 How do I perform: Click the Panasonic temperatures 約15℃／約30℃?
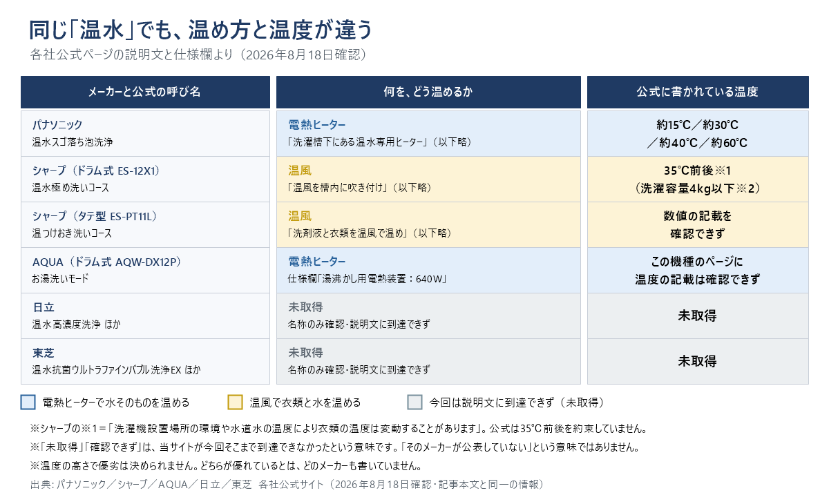point(698,126)
